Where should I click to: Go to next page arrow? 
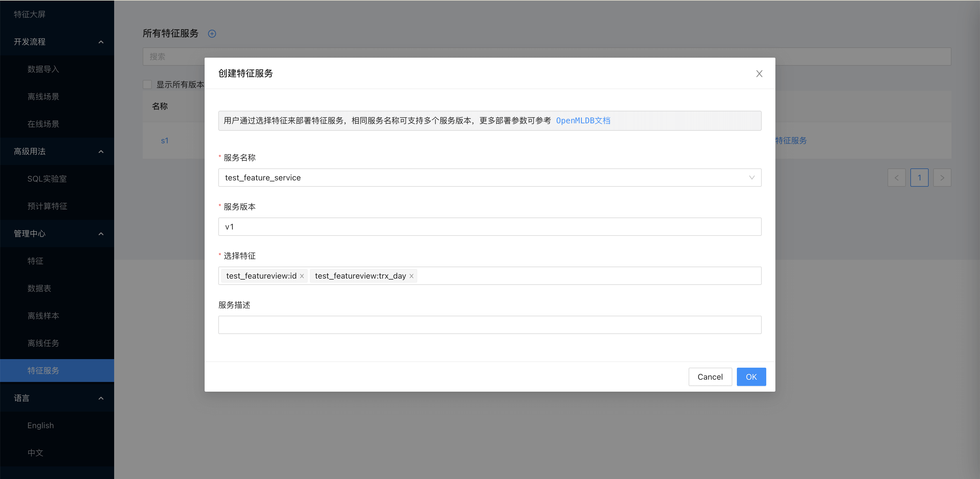point(942,178)
